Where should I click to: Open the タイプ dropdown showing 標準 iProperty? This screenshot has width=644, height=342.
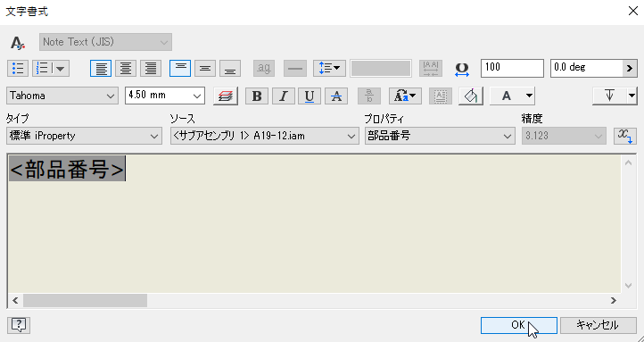[84, 136]
